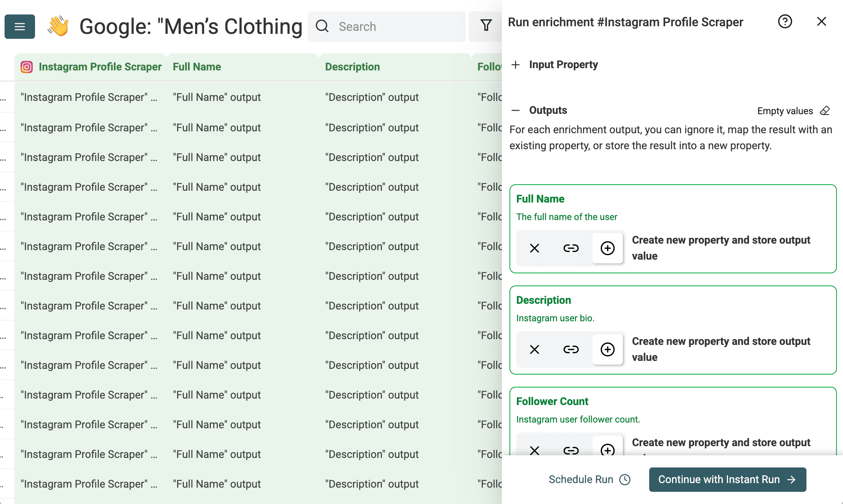Map Description output to existing property via link icon
Viewport: 843px width, 504px height.
tap(571, 349)
